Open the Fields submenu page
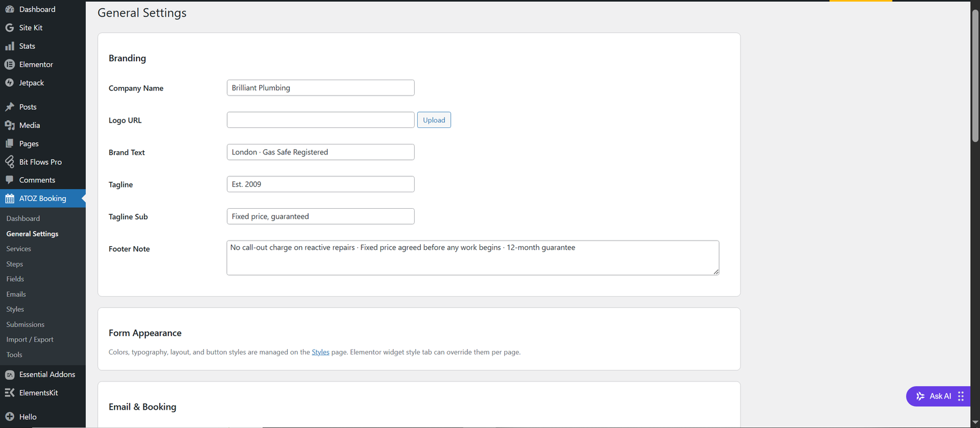Screen dimensions: 980x428 point(15,279)
